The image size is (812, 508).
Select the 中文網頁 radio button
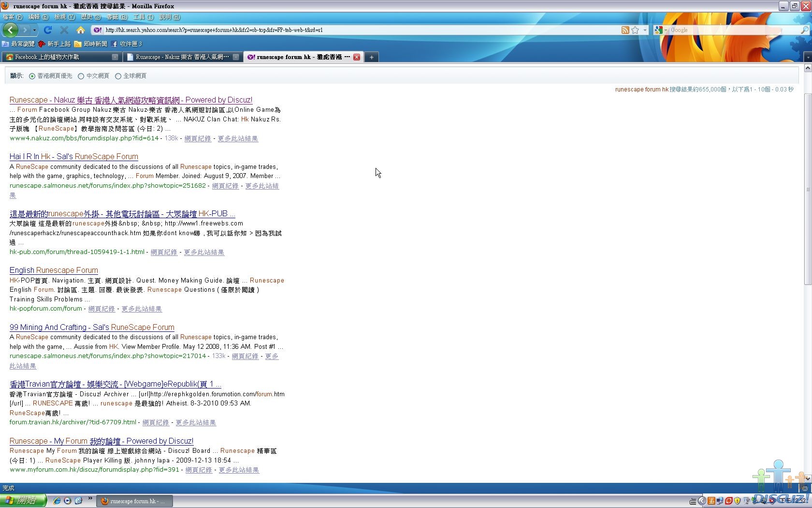[x=81, y=76]
